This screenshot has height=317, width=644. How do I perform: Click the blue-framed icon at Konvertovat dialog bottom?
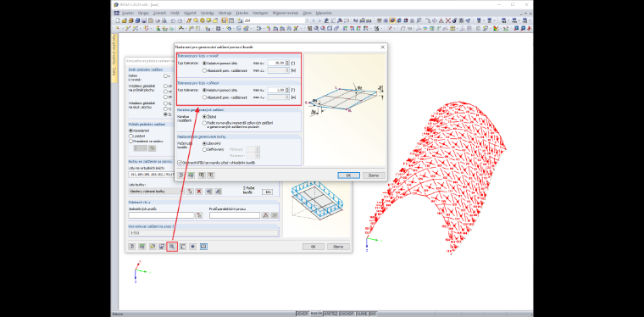click(203, 247)
